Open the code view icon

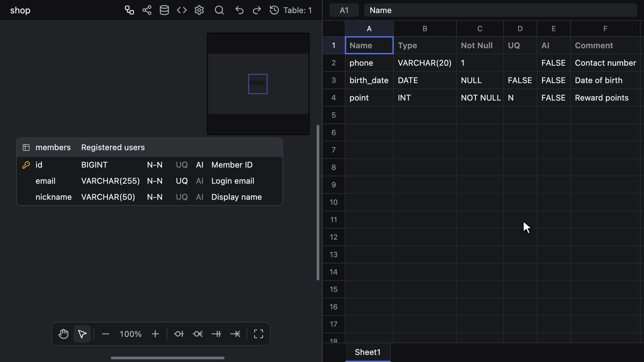(182, 10)
